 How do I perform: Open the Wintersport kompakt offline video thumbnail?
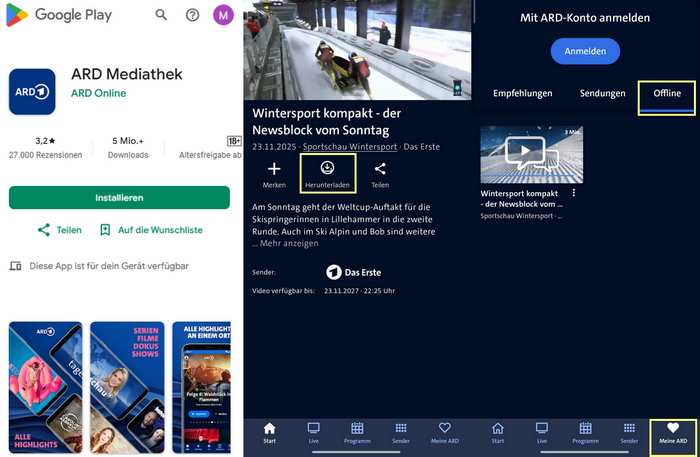pyautogui.click(x=532, y=153)
